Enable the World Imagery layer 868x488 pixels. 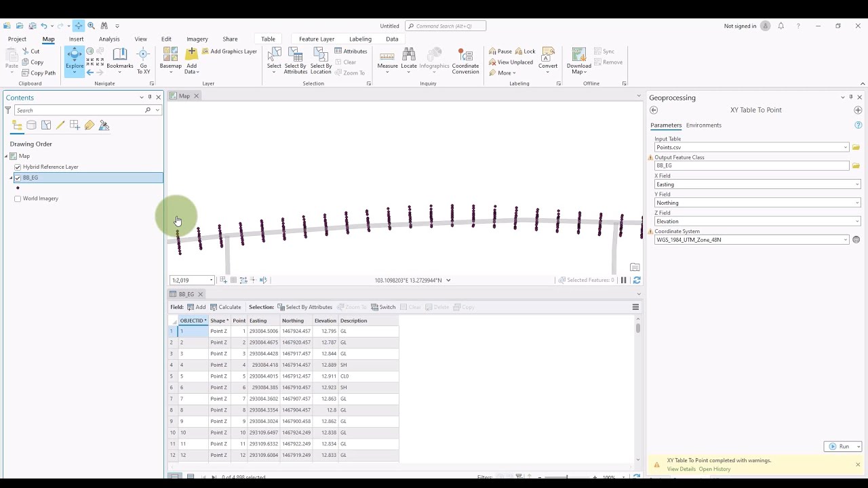tap(18, 199)
